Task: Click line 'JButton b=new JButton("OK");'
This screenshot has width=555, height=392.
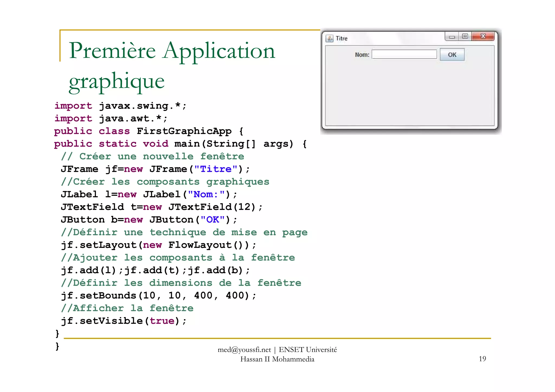Action: pos(149,220)
